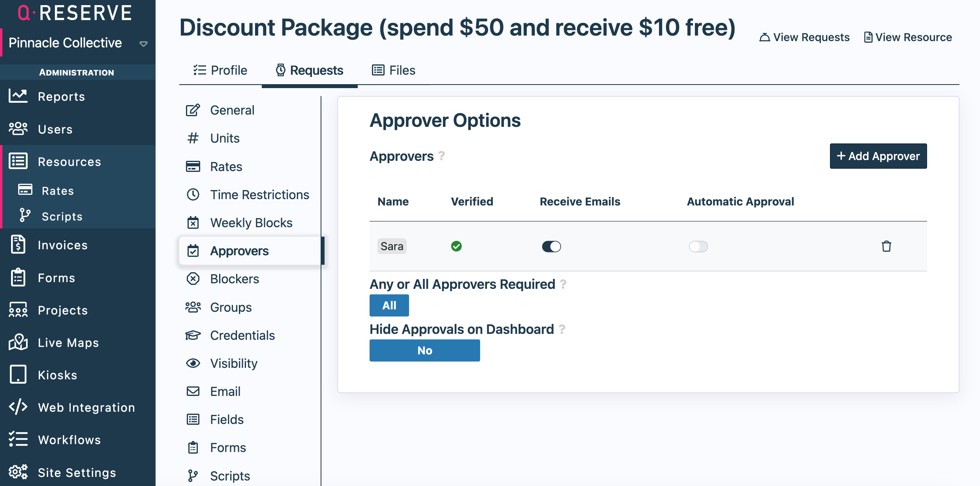Change the Any or All Approvers selector
This screenshot has height=486, width=980.
click(389, 305)
